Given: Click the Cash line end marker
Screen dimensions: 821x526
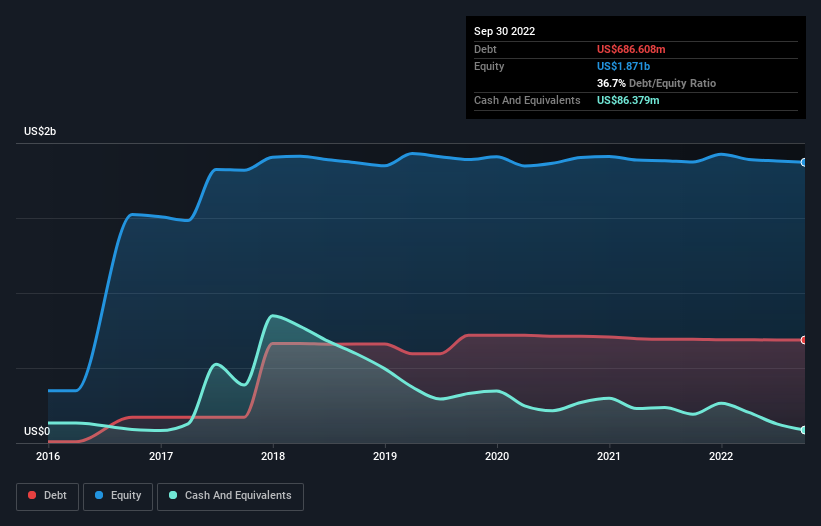Looking at the screenshot, I should coord(804,430).
